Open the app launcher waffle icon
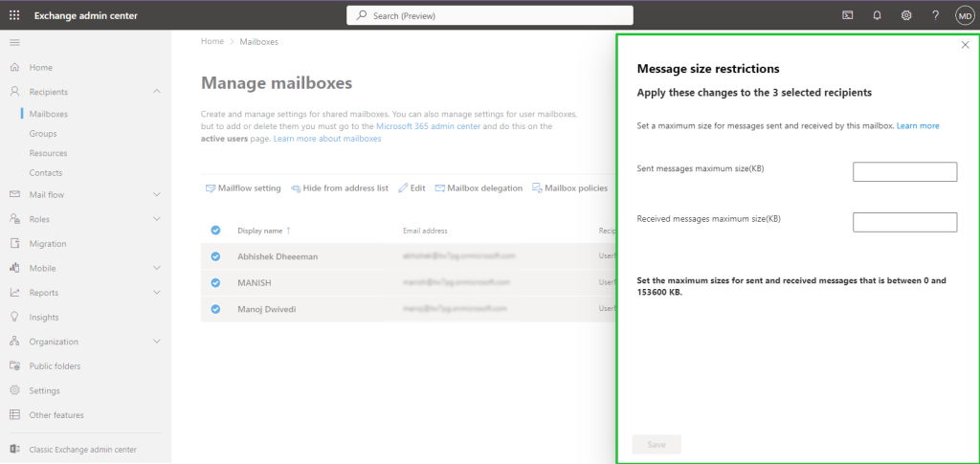This screenshot has height=464, width=980. pos(14,15)
